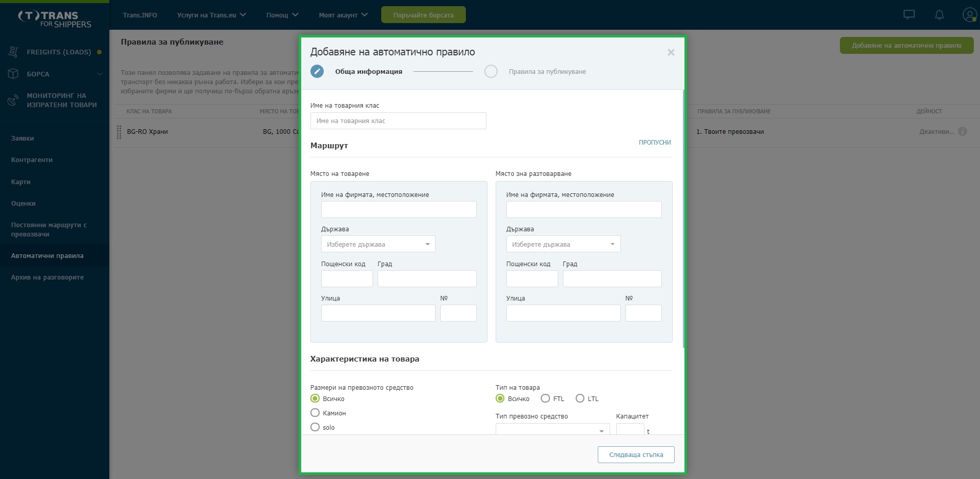Viewport: 980px width, 479px height.
Task: Select solo vehicle size radio button
Action: (x=315, y=427)
